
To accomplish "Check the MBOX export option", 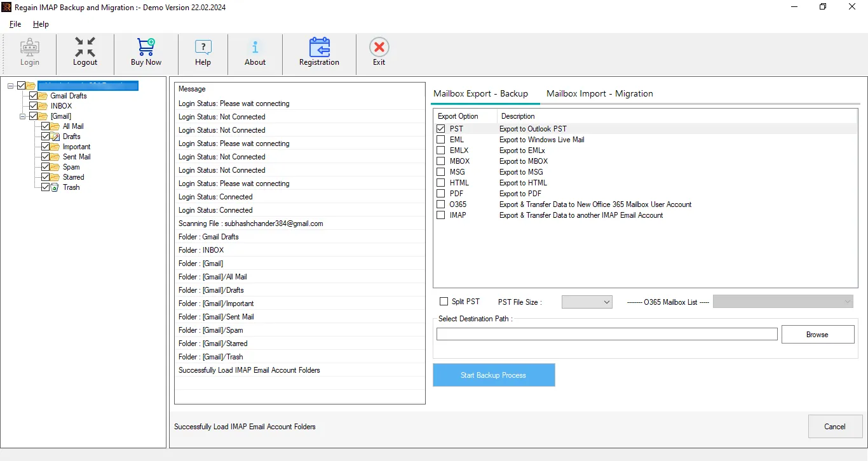I will click(x=441, y=161).
